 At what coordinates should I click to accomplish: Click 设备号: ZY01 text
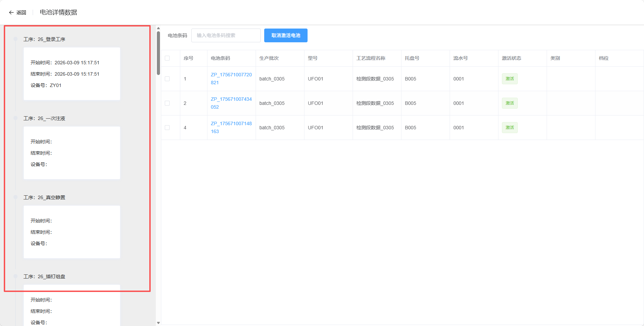pos(46,85)
